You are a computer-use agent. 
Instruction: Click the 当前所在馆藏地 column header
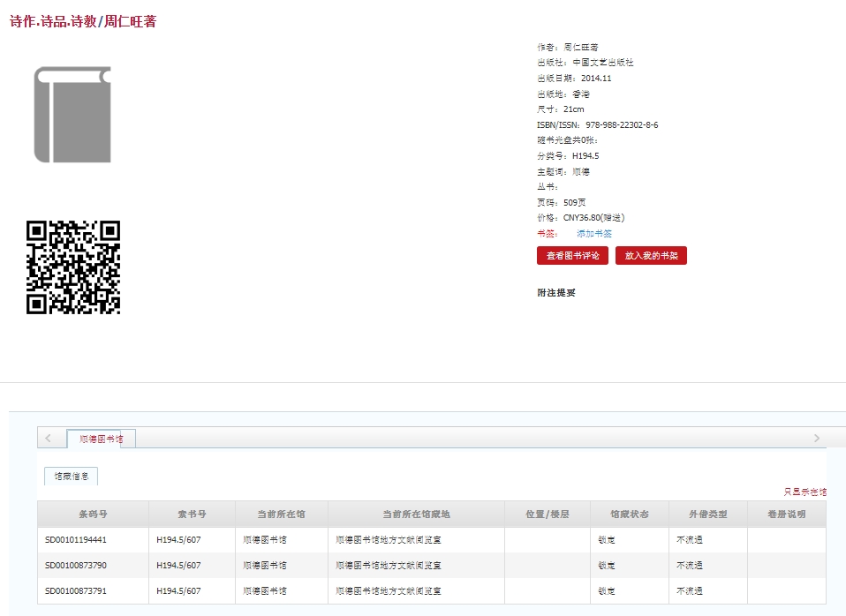click(x=416, y=515)
